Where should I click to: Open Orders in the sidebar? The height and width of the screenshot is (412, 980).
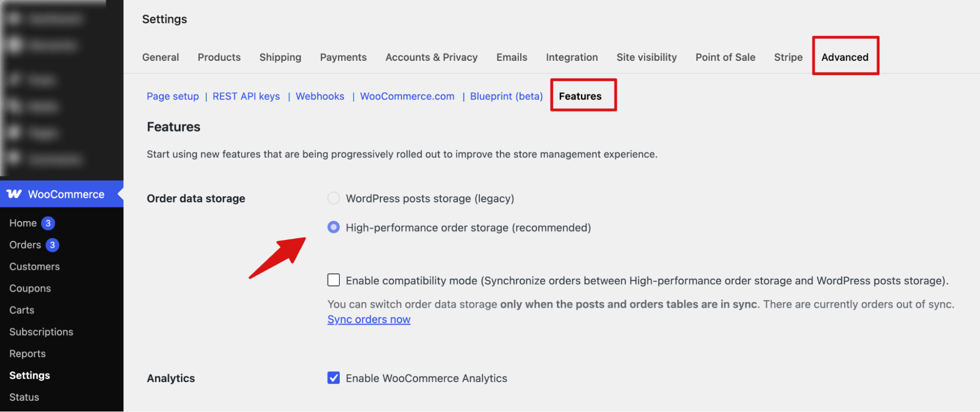25,245
